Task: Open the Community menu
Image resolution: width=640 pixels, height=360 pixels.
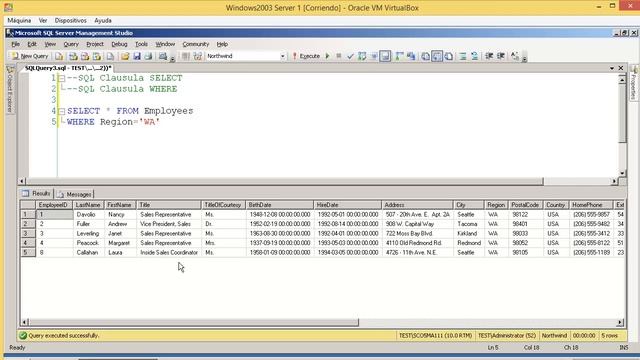Action: (196, 44)
